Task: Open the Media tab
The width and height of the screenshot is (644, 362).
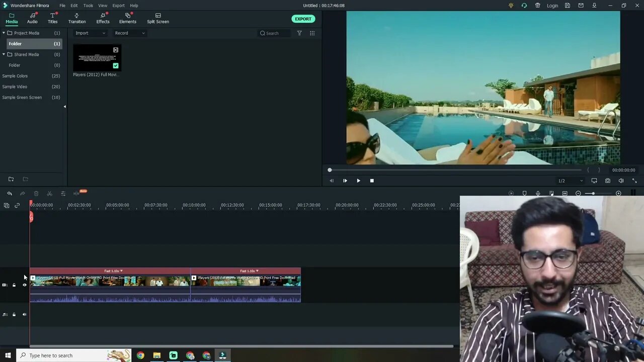Action: [12, 19]
